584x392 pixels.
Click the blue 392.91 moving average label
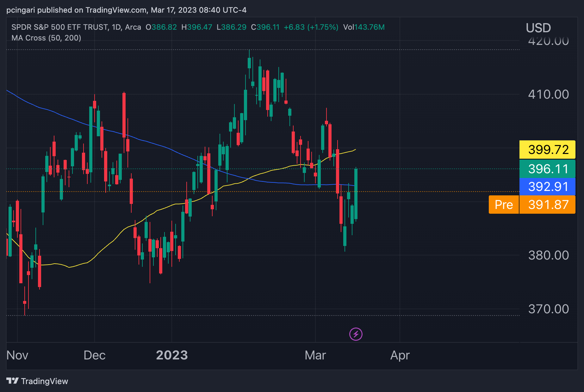547,187
